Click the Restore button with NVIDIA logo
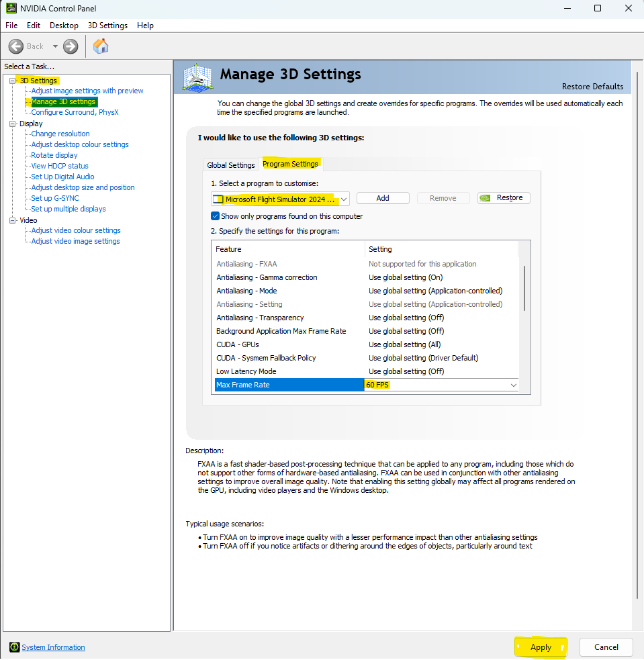 point(504,198)
